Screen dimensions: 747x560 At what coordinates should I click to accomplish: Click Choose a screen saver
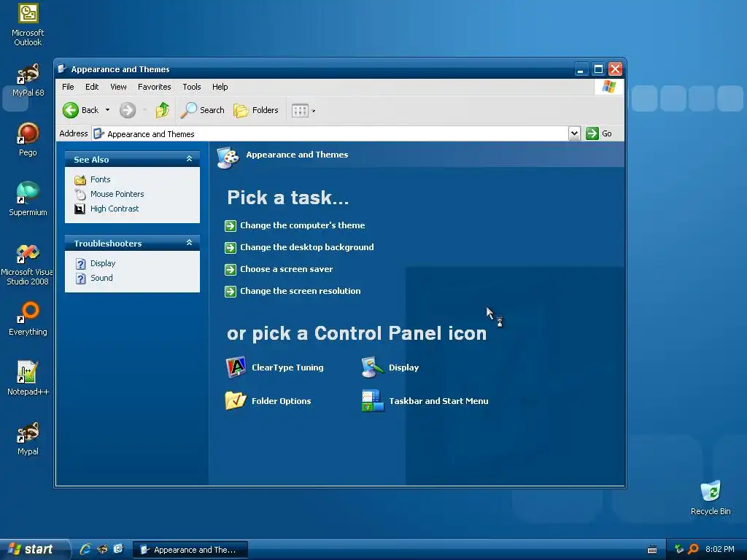coord(286,269)
